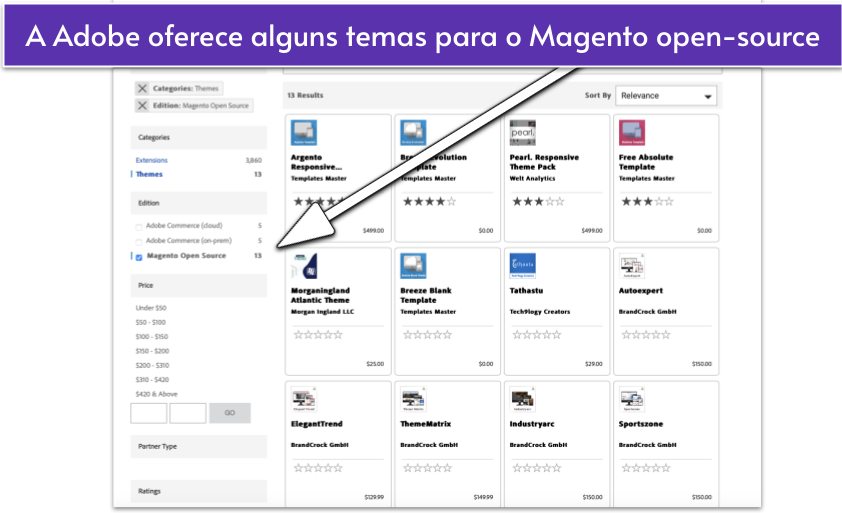The width and height of the screenshot is (842, 513).
Task: Enable the Adobe Commerce (on-prem) checkbox
Action: click(139, 242)
